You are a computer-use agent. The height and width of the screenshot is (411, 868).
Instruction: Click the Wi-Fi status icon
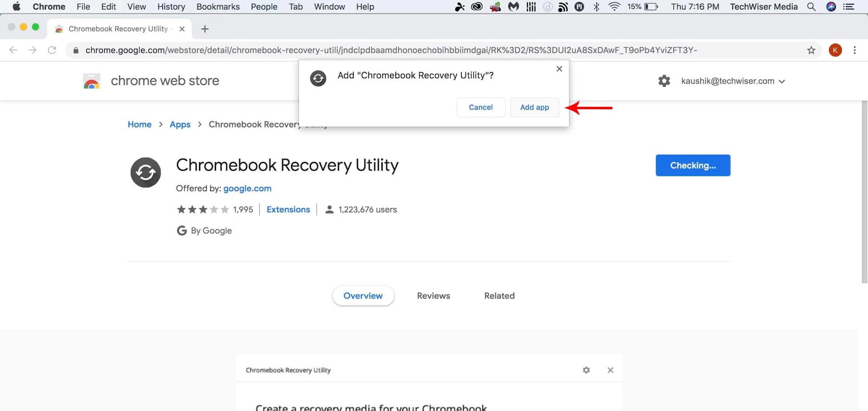coord(614,7)
